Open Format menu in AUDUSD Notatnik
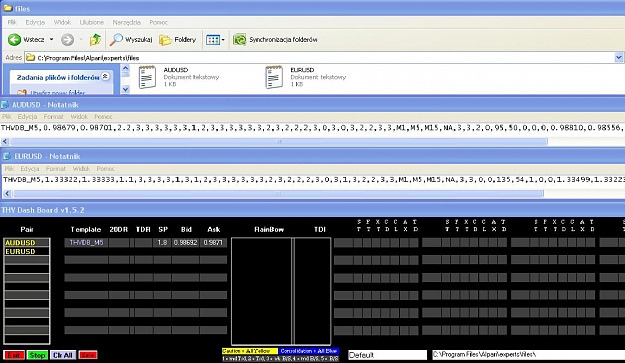Image resolution: width=625 pixels, height=363 pixels. (x=53, y=117)
